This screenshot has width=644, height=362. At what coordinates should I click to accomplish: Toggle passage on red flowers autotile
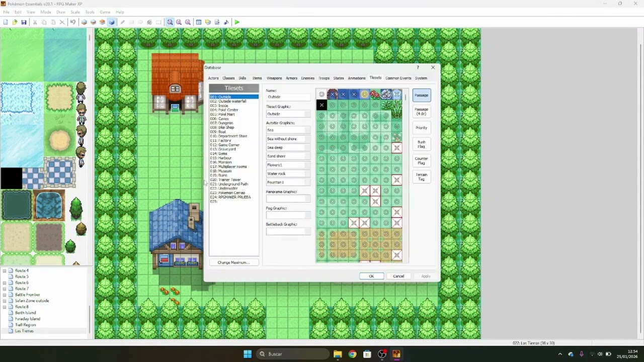pyautogui.click(x=375, y=94)
